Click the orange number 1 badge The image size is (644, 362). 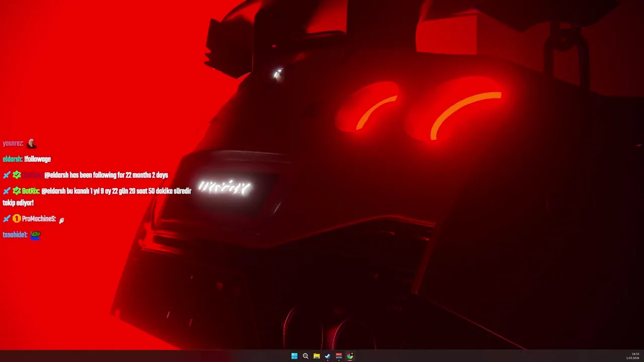point(17,219)
